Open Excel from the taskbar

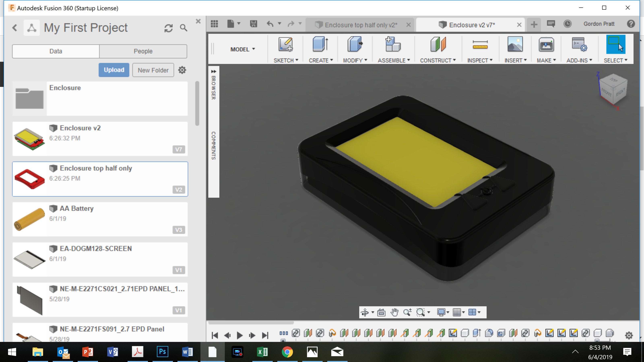[x=262, y=352]
